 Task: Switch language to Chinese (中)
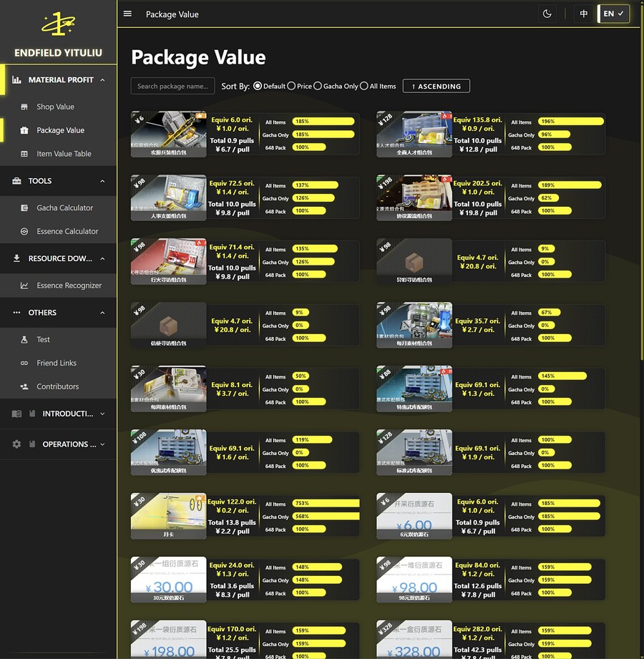click(x=584, y=14)
